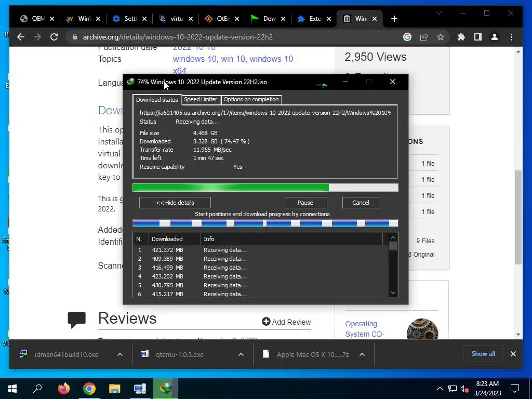Image resolution: width=532 pixels, height=399 pixels.
Task: Expand options for Apple Mac OS X download
Action: [x=362, y=354]
